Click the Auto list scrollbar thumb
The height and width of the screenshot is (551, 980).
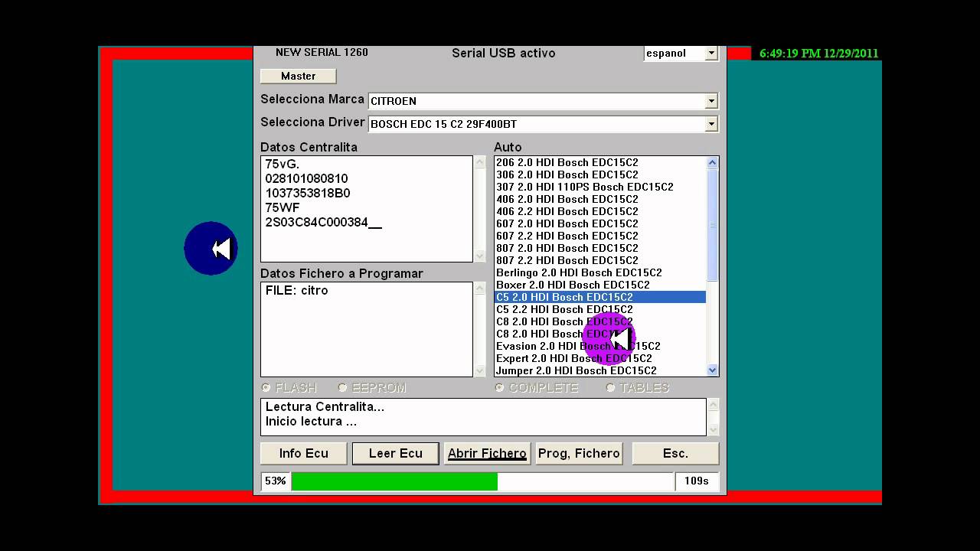pos(713,224)
